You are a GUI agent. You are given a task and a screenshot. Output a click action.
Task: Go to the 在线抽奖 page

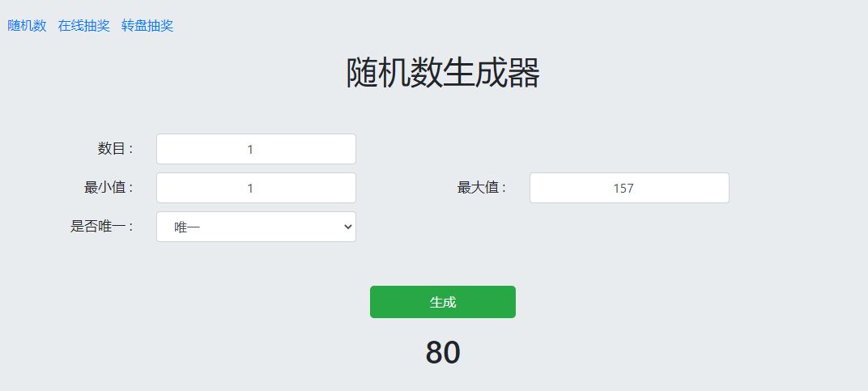coord(83,26)
